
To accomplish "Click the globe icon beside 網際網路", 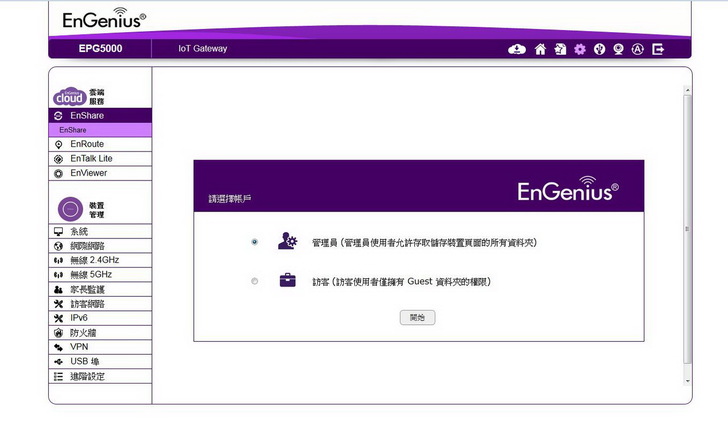I will [58, 246].
